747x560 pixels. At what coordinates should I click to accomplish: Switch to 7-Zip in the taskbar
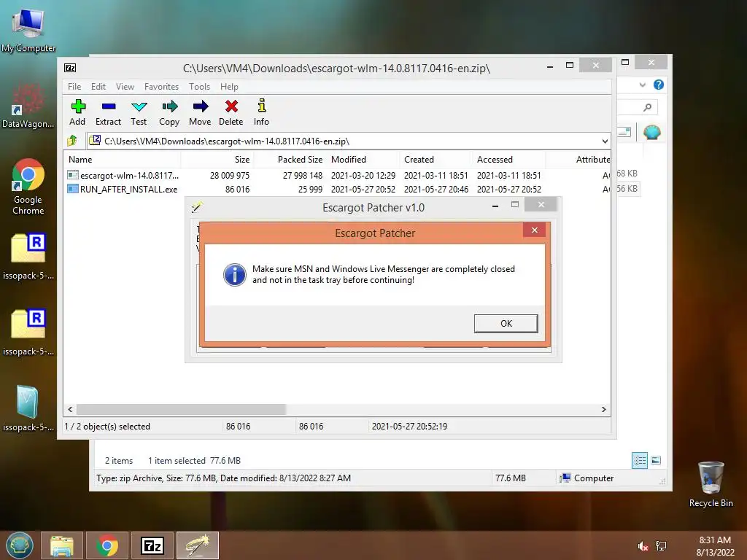[152, 545]
